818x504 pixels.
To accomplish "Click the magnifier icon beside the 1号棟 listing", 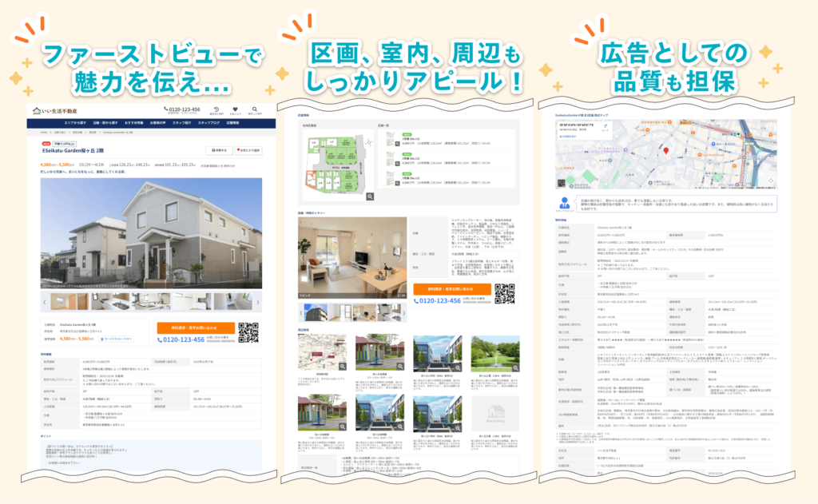I will [397, 144].
